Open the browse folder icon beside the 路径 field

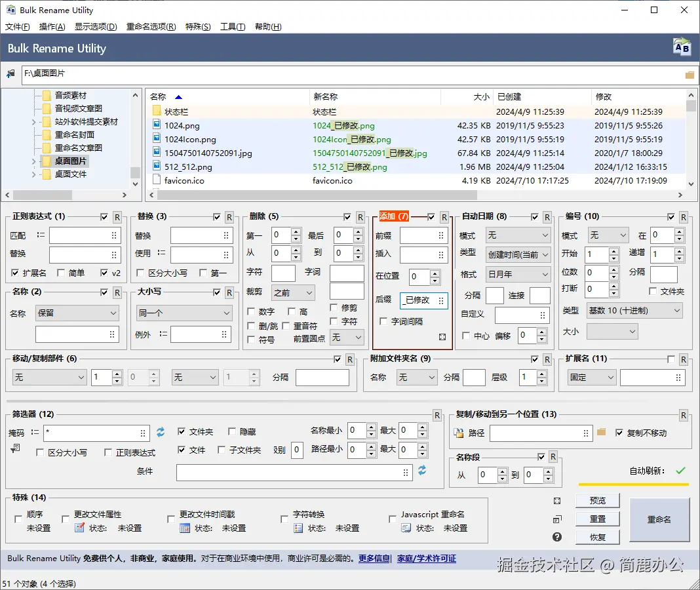[x=601, y=432]
